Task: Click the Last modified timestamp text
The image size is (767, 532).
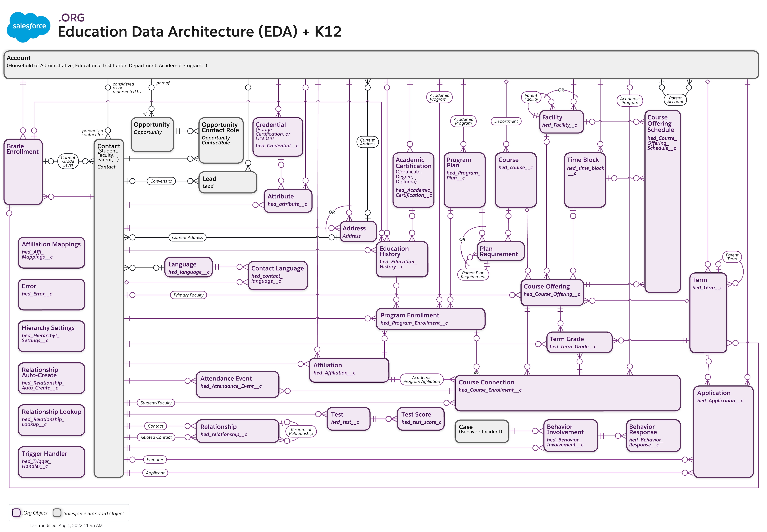Action: pos(66,526)
